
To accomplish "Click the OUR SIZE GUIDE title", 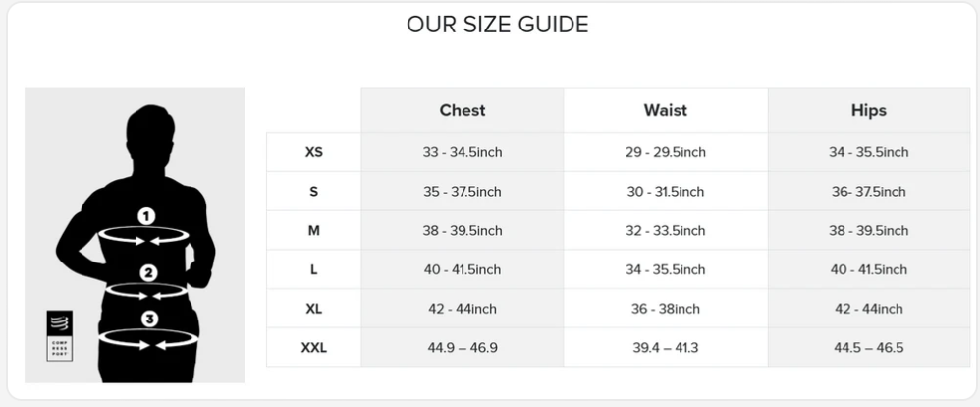I will pos(498,25).
